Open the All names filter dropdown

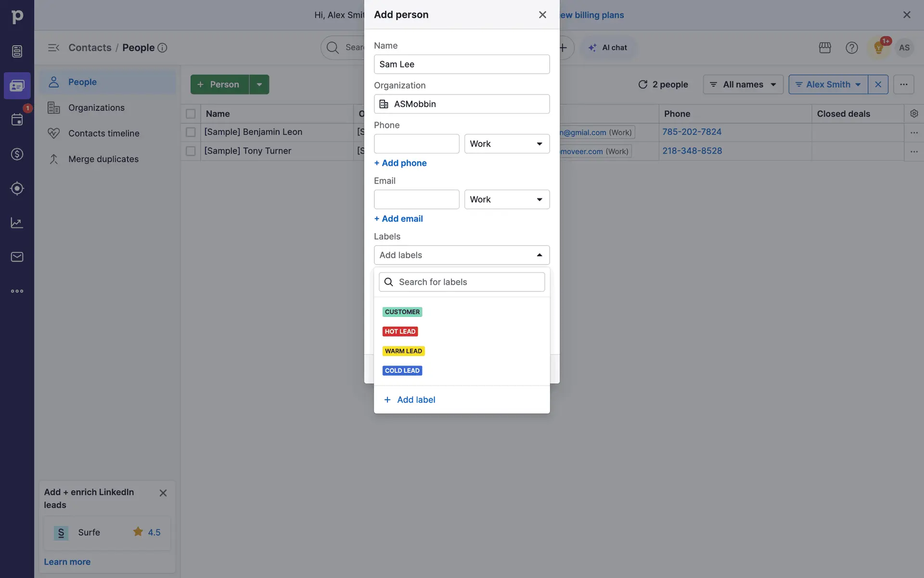point(743,84)
